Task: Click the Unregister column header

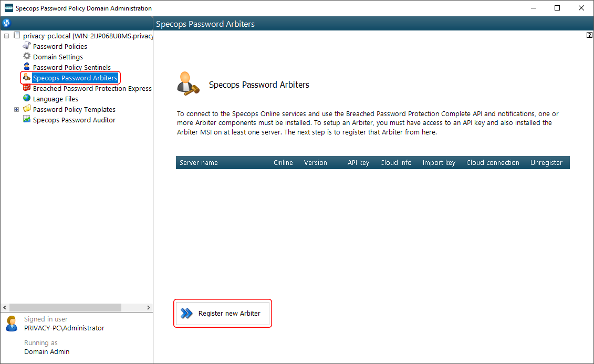Action: (546, 162)
